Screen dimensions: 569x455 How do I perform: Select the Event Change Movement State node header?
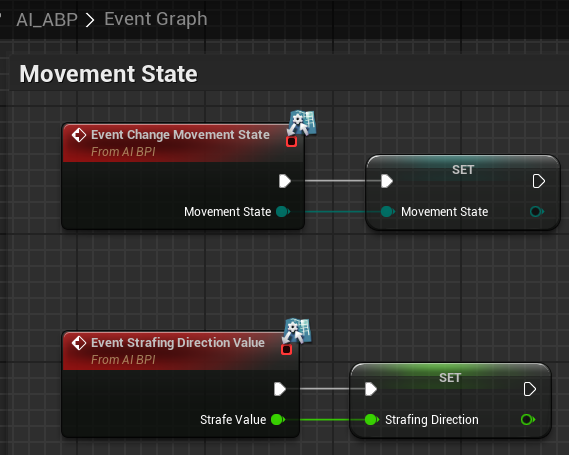183,143
